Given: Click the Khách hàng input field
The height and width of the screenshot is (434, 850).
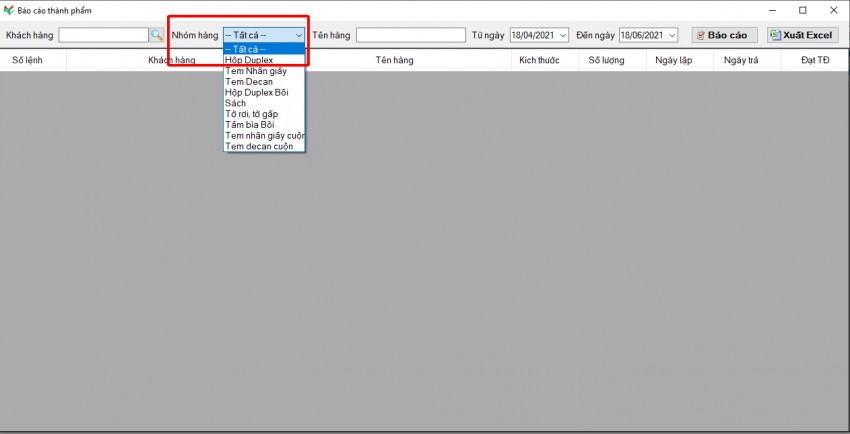Looking at the screenshot, I should click(103, 35).
